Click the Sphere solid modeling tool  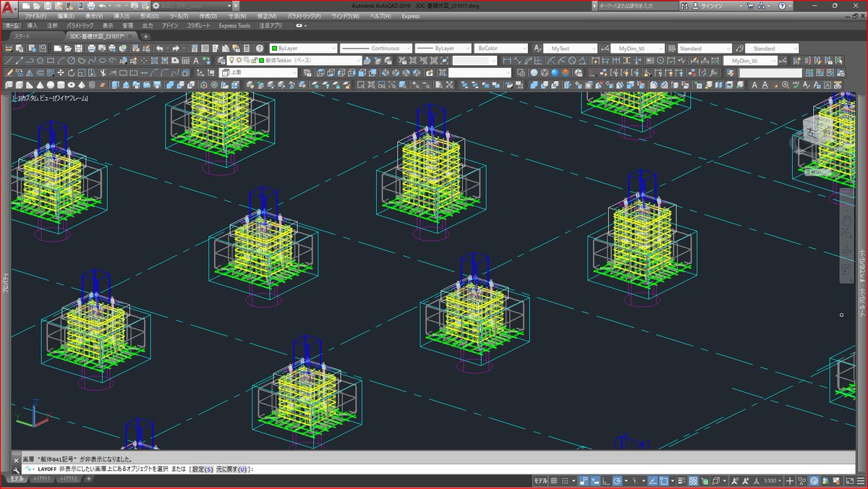pyautogui.click(x=51, y=85)
